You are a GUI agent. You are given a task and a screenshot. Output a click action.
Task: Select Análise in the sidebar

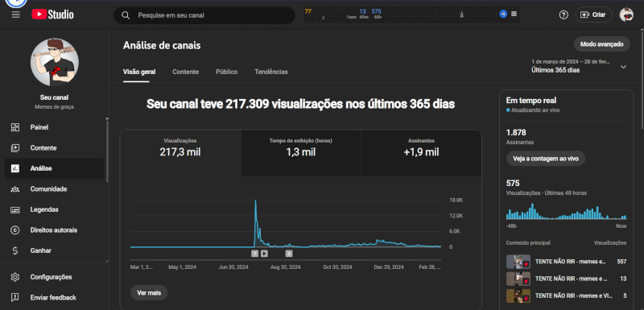point(54,168)
